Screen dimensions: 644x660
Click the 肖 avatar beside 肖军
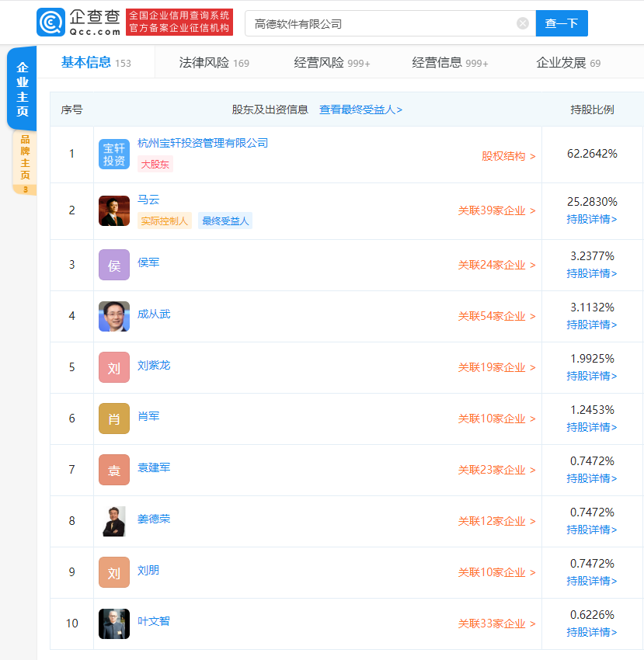(114, 419)
